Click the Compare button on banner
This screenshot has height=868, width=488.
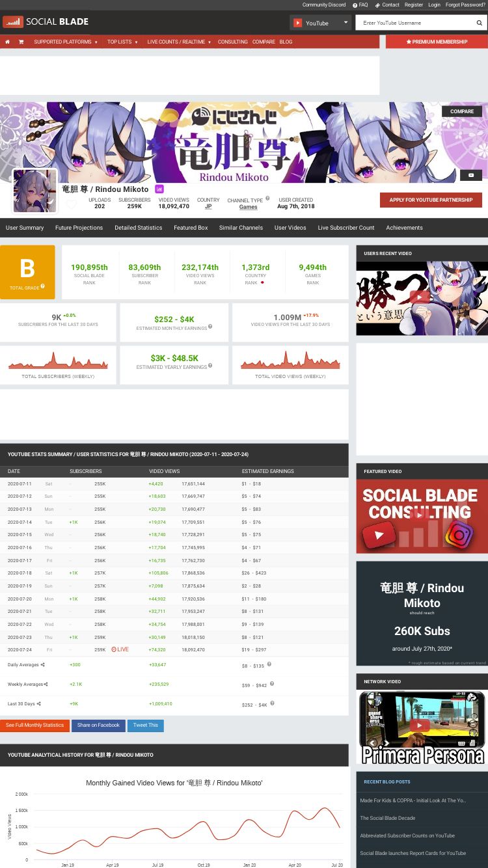pos(462,111)
